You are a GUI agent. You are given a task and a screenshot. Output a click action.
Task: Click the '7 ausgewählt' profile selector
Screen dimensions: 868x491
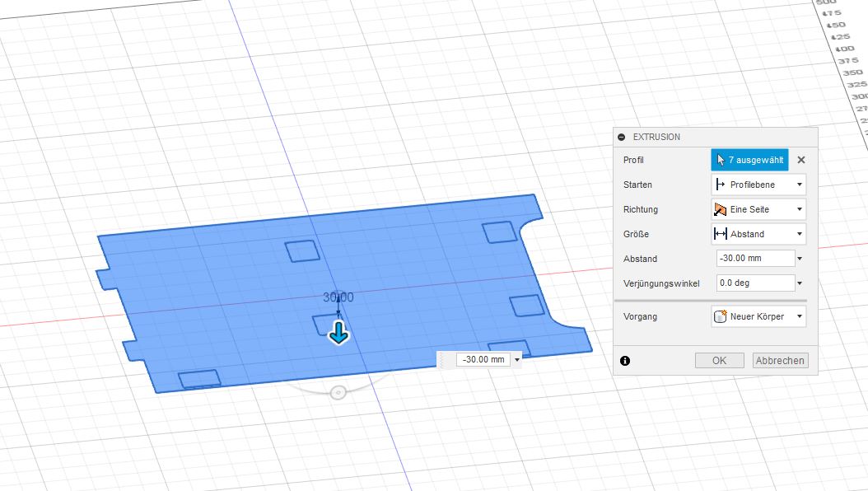[749, 160]
